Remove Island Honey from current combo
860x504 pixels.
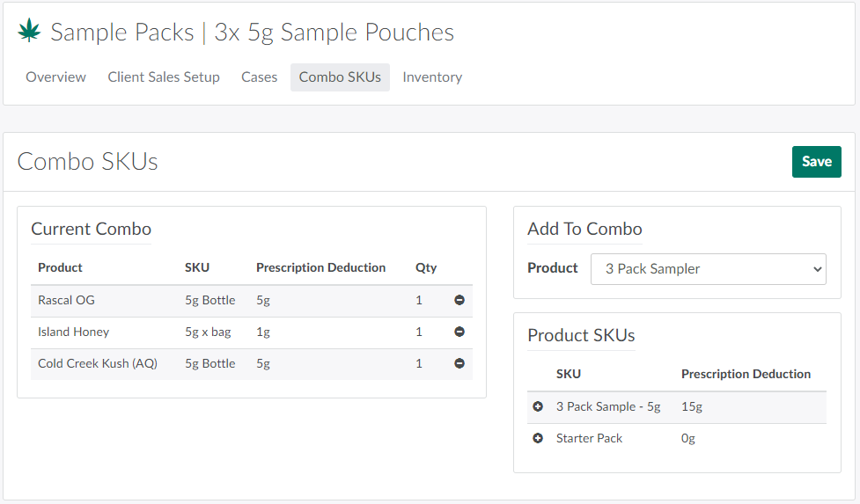pos(459,332)
